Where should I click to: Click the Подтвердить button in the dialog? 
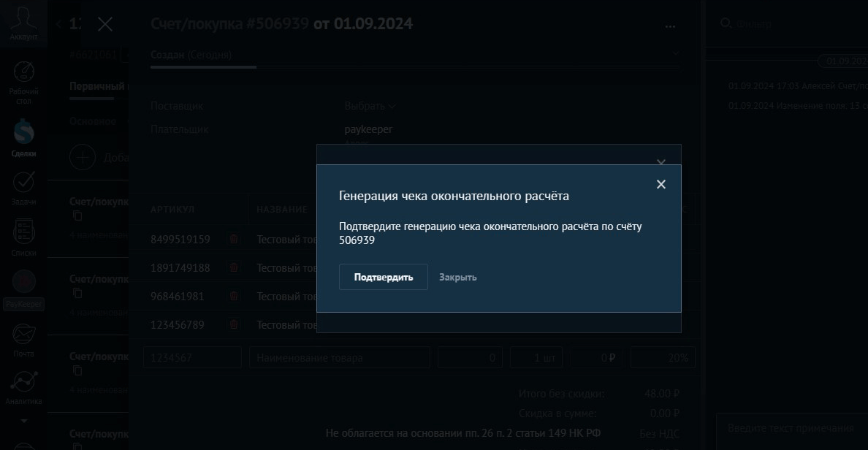pyautogui.click(x=383, y=278)
